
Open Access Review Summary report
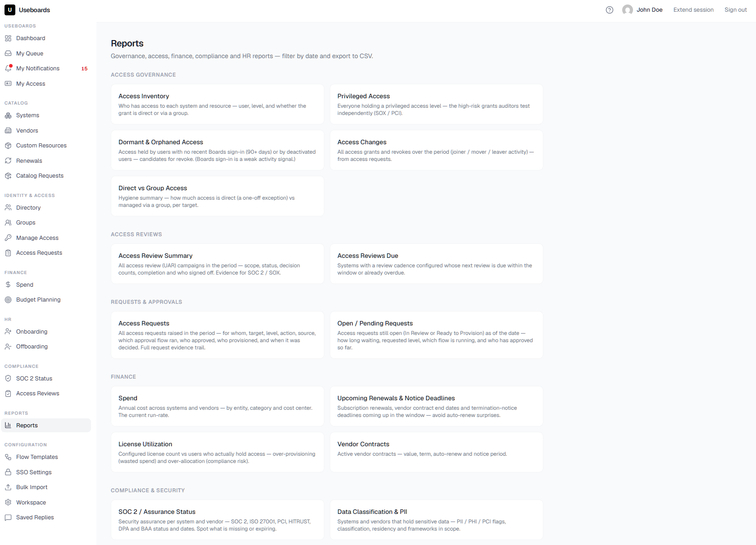(x=218, y=264)
